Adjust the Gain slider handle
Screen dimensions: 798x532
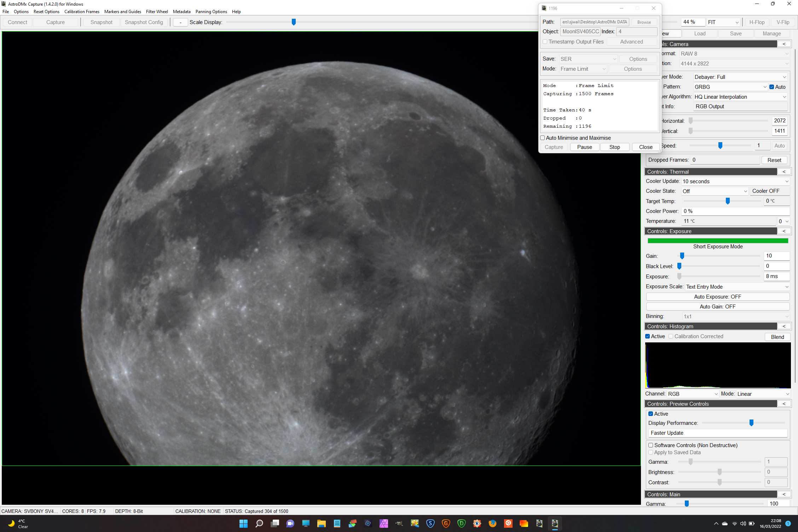coord(682,256)
